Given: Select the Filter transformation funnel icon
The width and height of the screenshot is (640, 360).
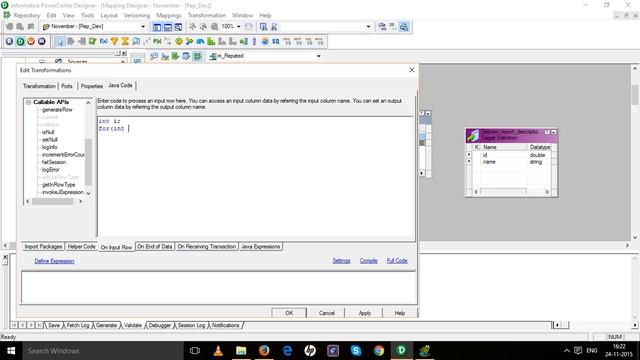Looking at the screenshot, I should (114, 41).
